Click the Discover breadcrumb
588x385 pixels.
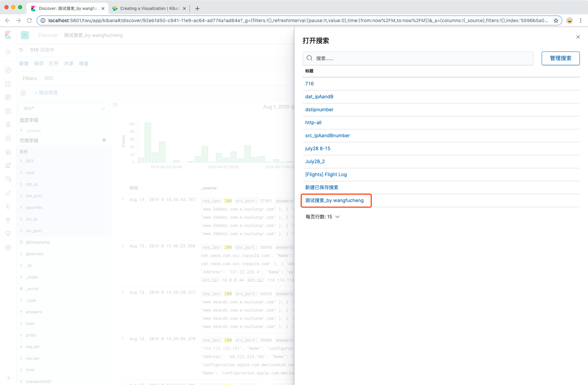coord(48,35)
